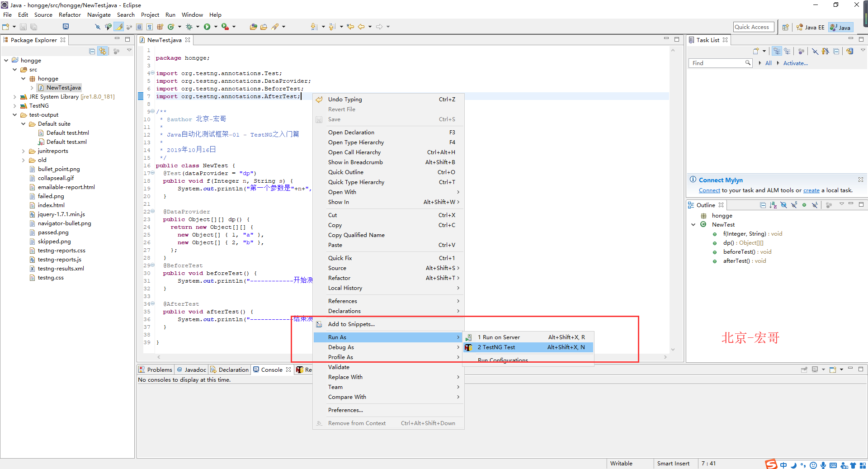Choose 2 TestNG Test from submenu
The image size is (868, 469).
click(528, 347)
